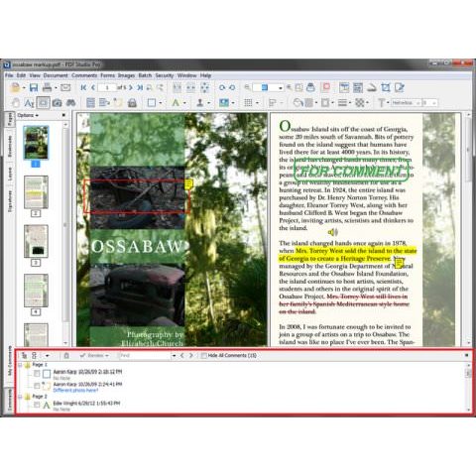Check the 'Different photo here!' comment checkbox
Screen dimensions: 476x476
point(37,386)
